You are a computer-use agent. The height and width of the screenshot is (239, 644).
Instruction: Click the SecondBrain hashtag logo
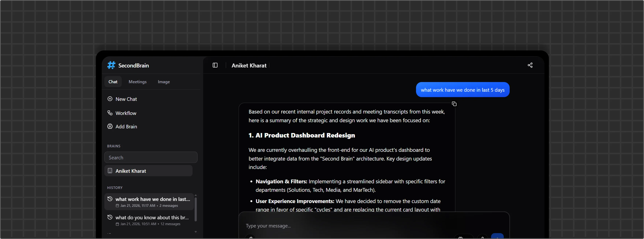pyautogui.click(x=111, y=65)
